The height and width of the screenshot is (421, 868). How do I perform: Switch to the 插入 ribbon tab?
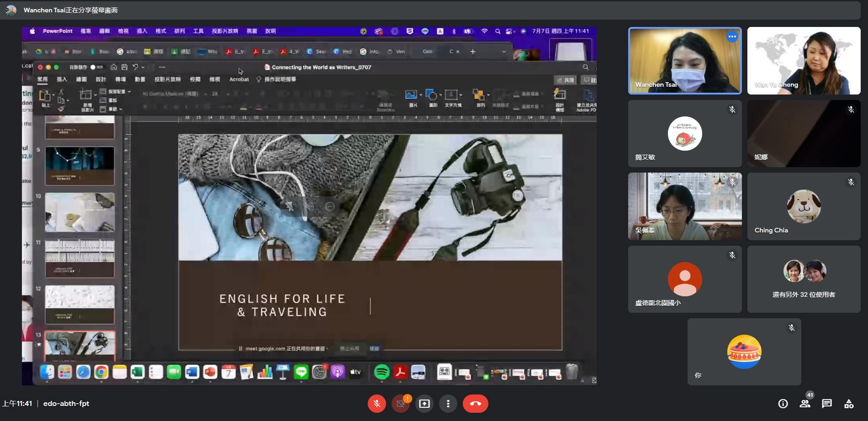pyautogui.click(x=62, y=79)
